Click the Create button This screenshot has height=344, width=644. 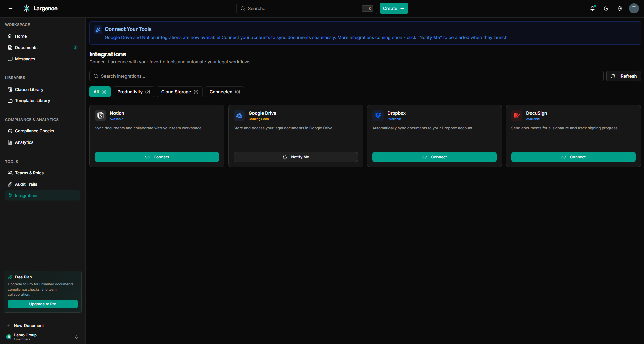[394, 8]
